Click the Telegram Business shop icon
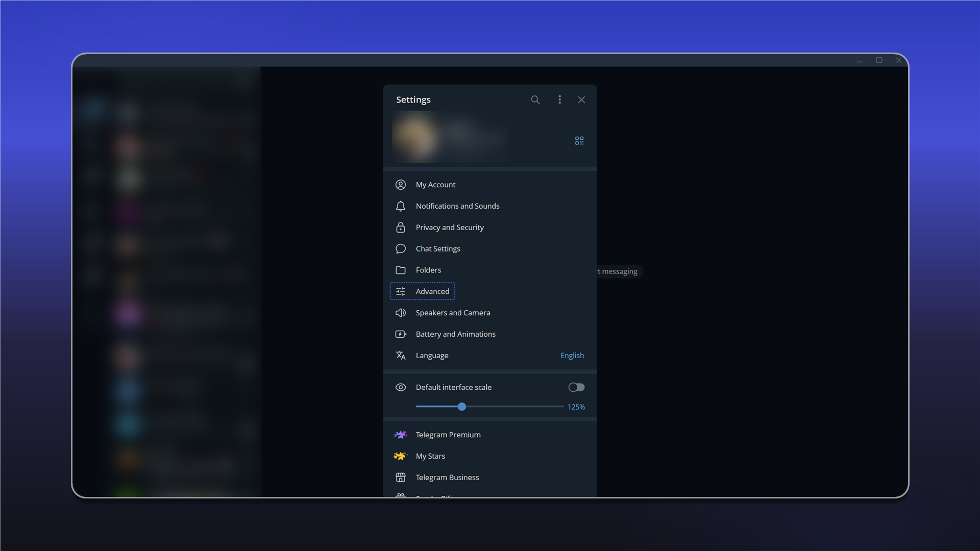This screenshot has height=551, width=980. click(401, 478)
